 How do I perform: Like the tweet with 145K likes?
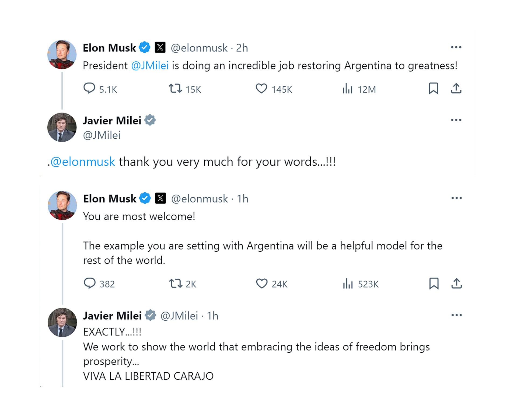tap(261, 88)
